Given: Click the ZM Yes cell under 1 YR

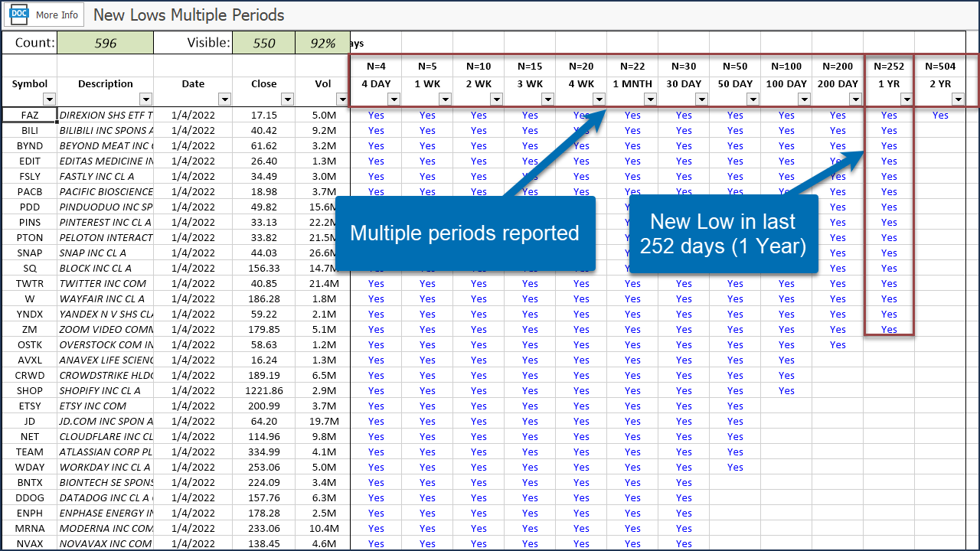Looking at the screenshot, I should (889, 329).
